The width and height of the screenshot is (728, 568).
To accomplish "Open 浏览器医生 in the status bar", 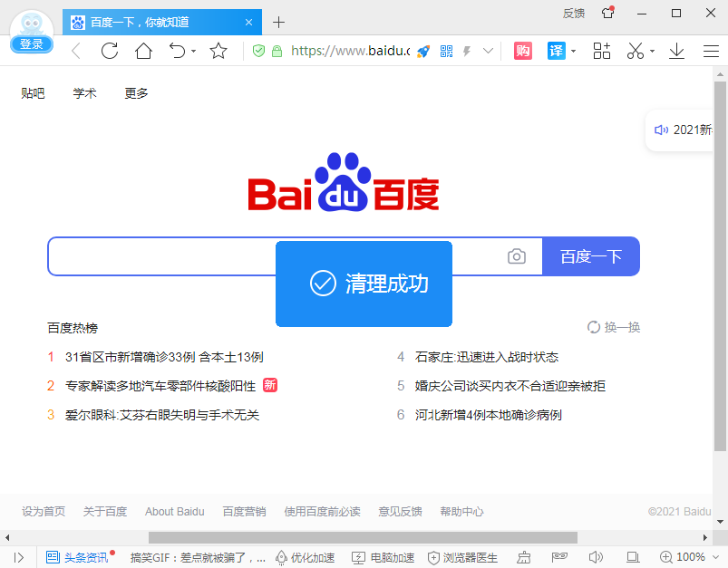I will [x=462, y=557].
